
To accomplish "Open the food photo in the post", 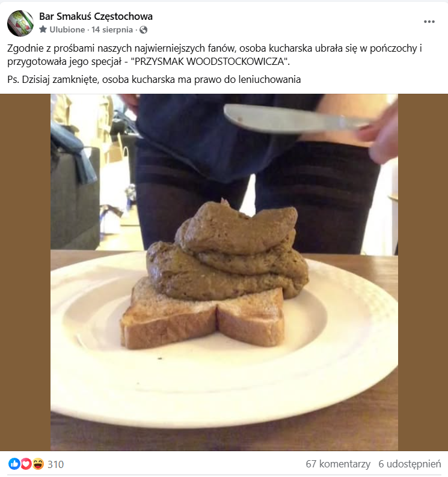I will click(x=224, y=272).
